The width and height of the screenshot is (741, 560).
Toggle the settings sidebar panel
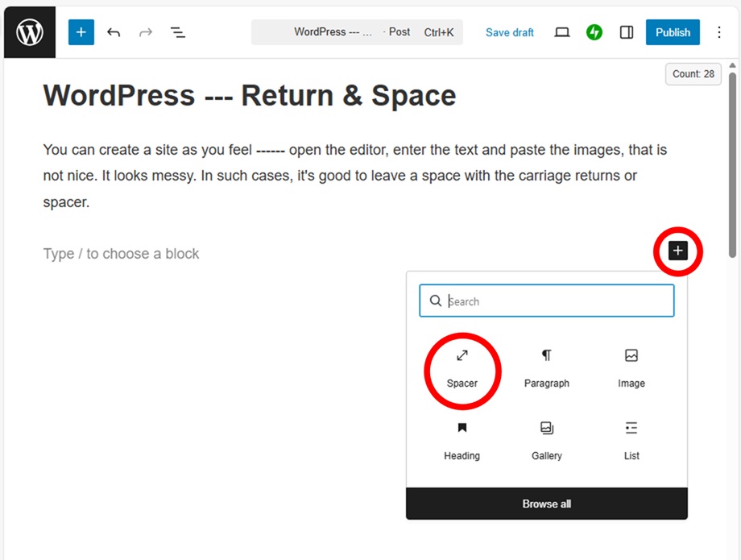(x=626, y=32)
